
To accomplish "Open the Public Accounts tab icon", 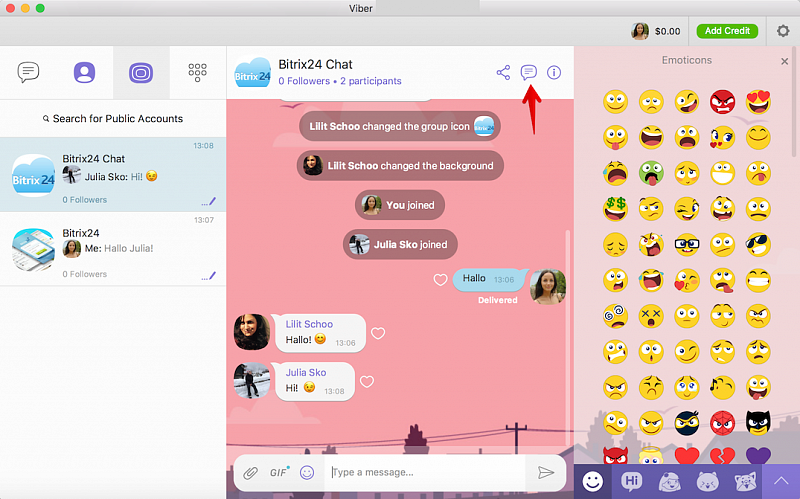I will 141,73.
